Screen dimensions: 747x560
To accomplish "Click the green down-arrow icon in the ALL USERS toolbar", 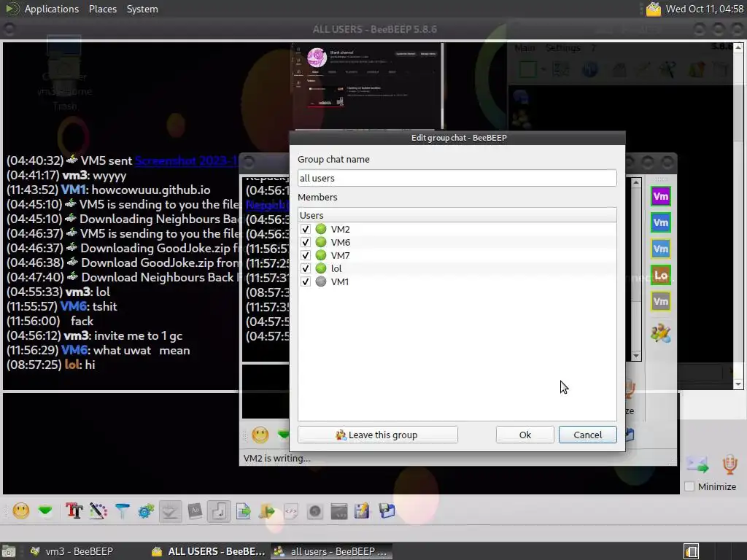I will 45,511.
